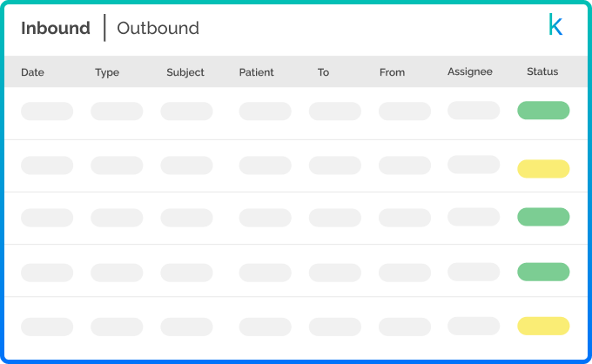Switch to the Outbound tab
Image resolution: width=592 pixels, height=364 pixels.
(158, 28)
